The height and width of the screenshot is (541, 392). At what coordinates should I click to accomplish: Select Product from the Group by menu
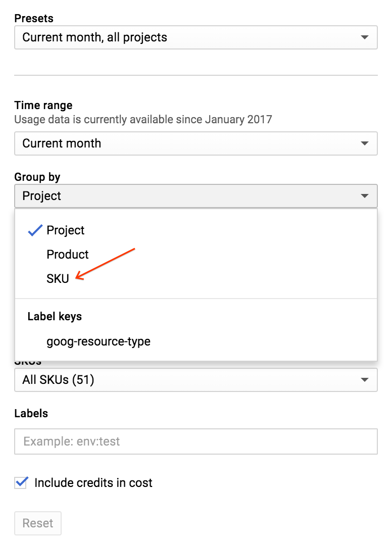coord(67,254)
